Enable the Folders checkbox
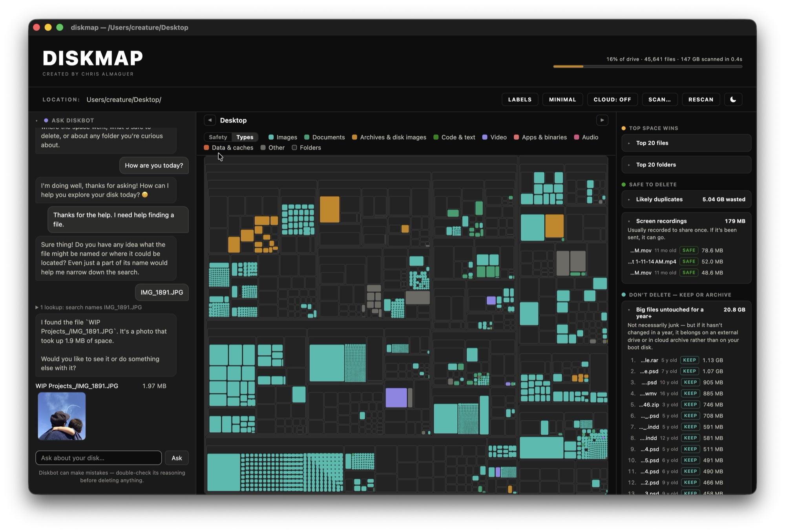 point(294,148)
